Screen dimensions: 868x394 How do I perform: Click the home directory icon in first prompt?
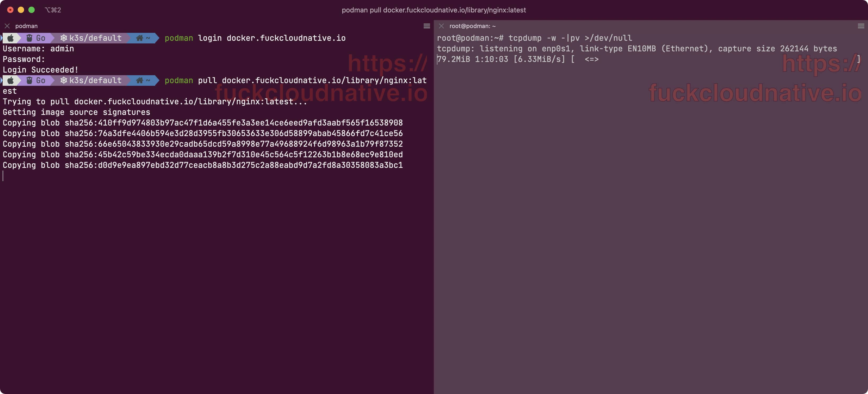pyautogui.click(x=140, y=38)
